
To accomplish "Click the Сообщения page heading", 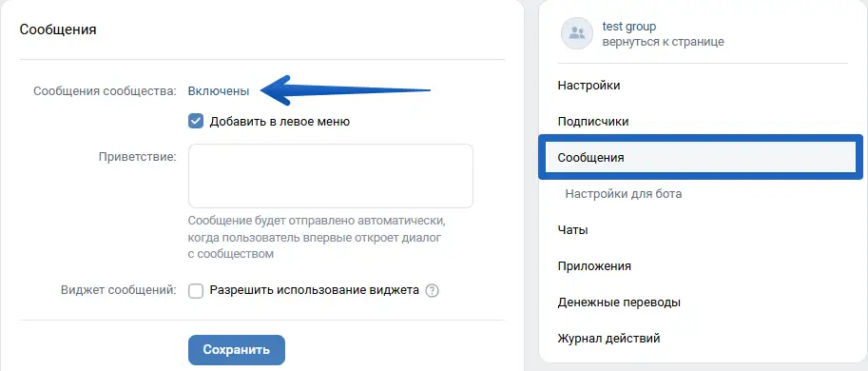I will click(58, 29).
